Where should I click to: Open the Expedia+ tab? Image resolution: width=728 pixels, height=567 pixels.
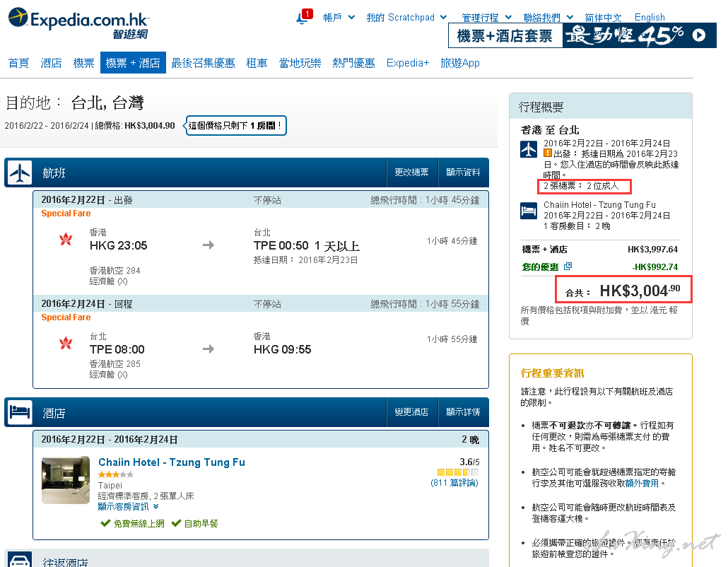tap(408, 63)
